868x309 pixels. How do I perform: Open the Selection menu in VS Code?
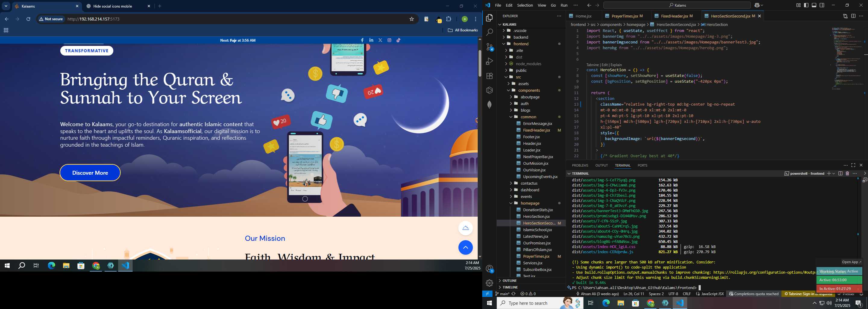pos(525,5)
